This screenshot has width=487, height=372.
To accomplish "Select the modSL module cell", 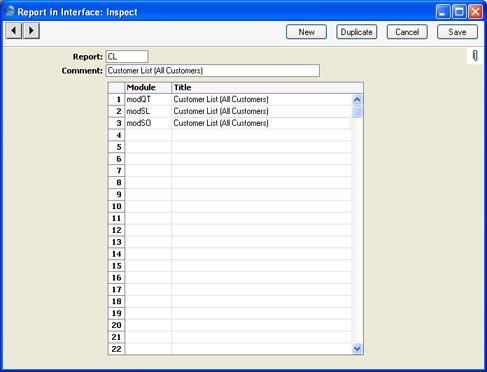I will 148,111.
